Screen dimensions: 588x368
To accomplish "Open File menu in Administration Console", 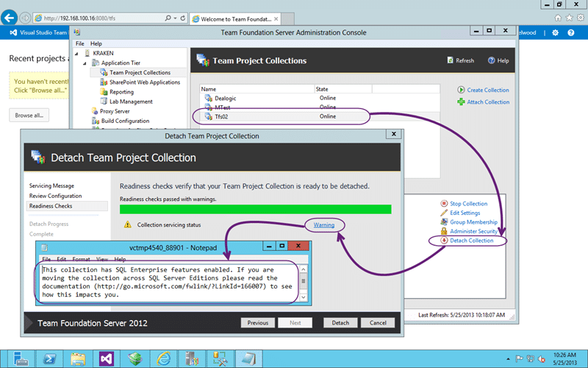I will coord(80,43).
